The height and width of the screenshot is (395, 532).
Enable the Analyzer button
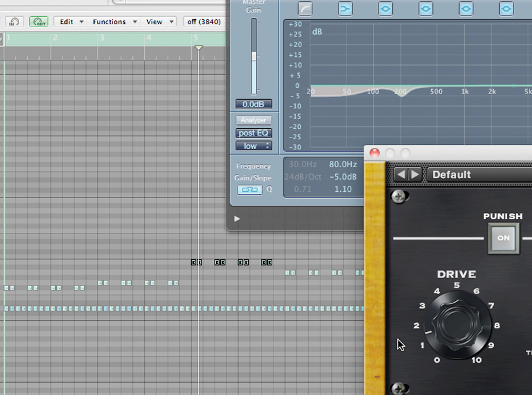tap(254, 120)
